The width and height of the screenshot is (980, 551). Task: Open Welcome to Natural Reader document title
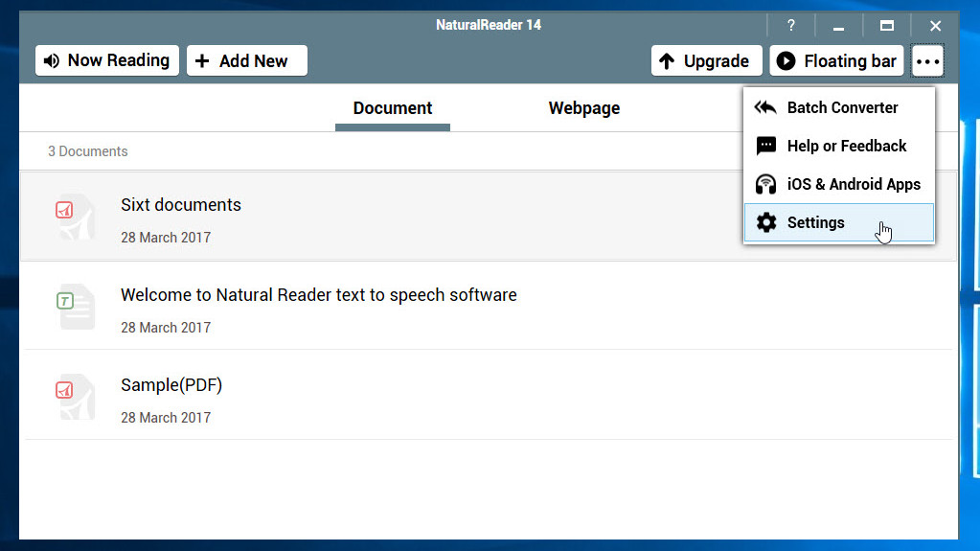(x=319, y=294)
